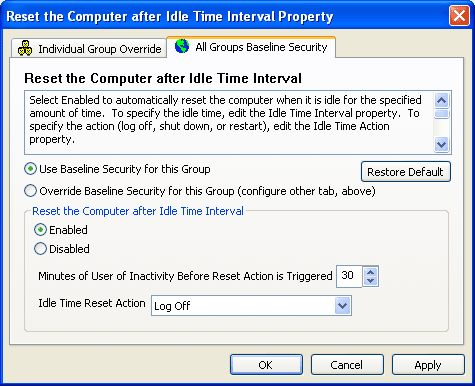Click the Cancel button
The height and width of the screenshot is (386, 475).
pos(347,365)
